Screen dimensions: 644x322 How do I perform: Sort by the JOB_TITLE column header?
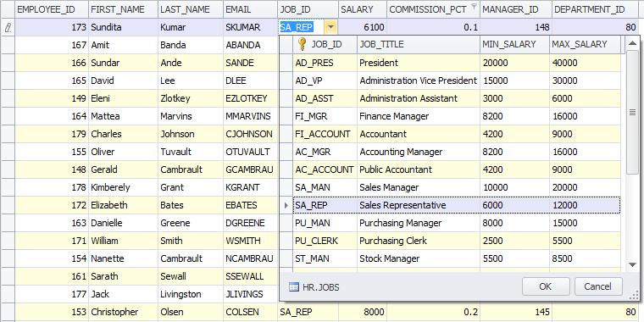418,44
